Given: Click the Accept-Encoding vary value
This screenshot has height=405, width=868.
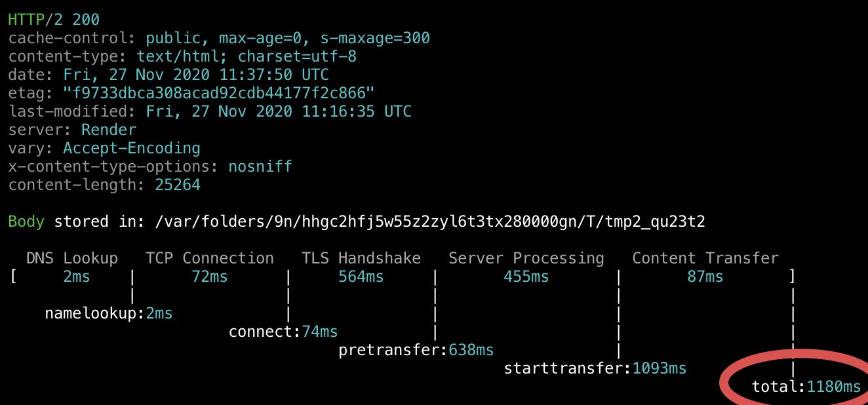Looking at the screenshot, I should click(x=132, y=148).
